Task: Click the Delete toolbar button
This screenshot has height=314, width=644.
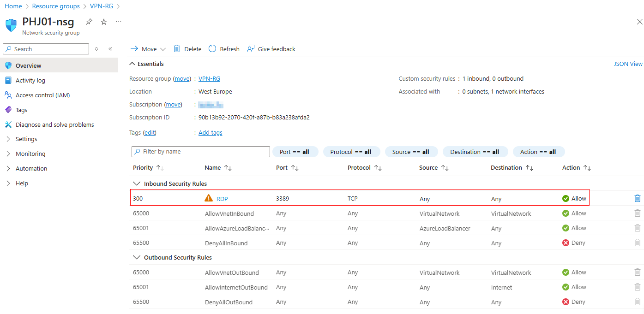Action: [x=187, y=49]
